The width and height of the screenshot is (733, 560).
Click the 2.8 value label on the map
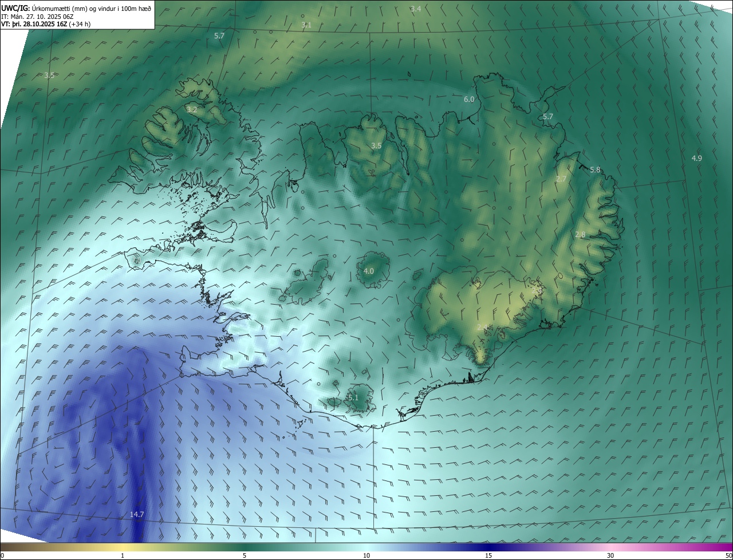(x=580, y=235)
